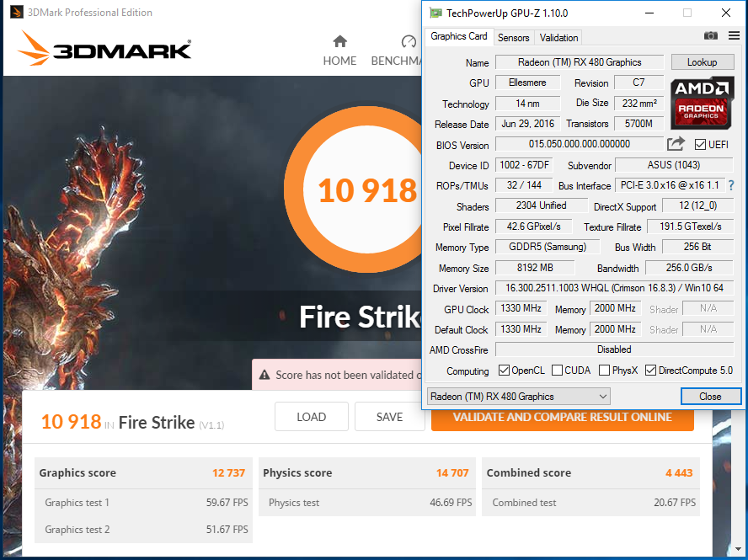Viewport: 748px width, 560px height.
Task: Click the Pixel Fillrate 42.6 GPixel/s field
Action: coord(534,227)
